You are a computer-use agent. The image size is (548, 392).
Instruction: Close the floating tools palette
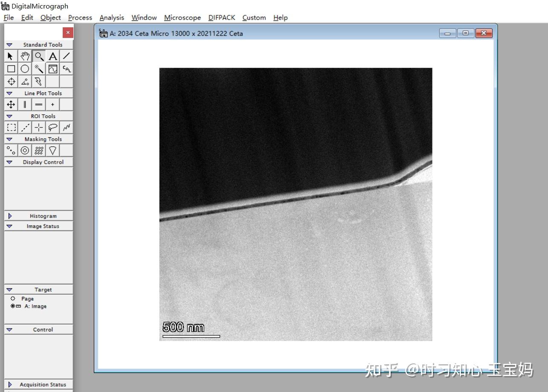pyautogui.click(x=68, y=32)
